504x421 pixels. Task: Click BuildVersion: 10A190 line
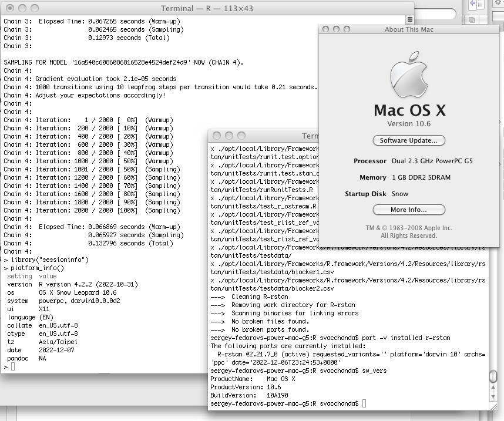click(x=250, y=395)
